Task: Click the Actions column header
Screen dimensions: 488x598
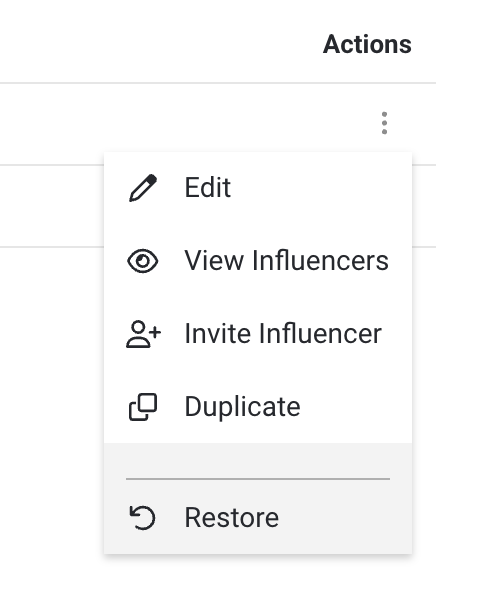Action: [x=367, y=45]
